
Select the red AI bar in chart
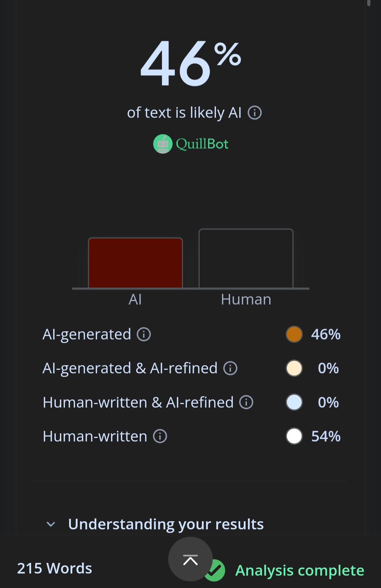coord(135,263)
